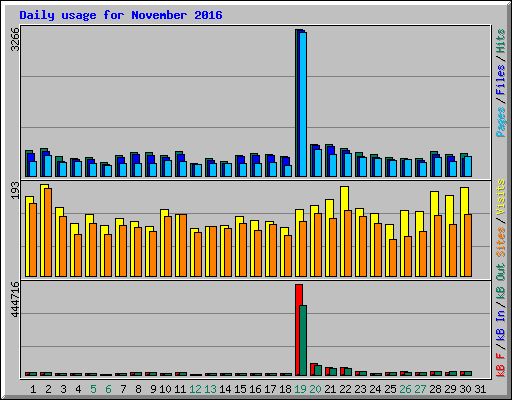Click day 10 on the x-axis
Viewport: 512px width, 400px height.
point(165,389)
